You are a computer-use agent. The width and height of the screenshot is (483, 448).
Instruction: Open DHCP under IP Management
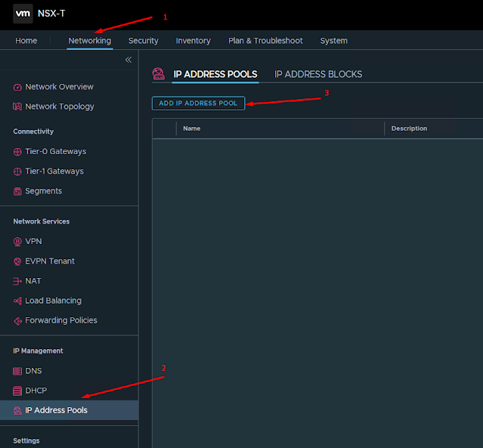pos(36,391)
